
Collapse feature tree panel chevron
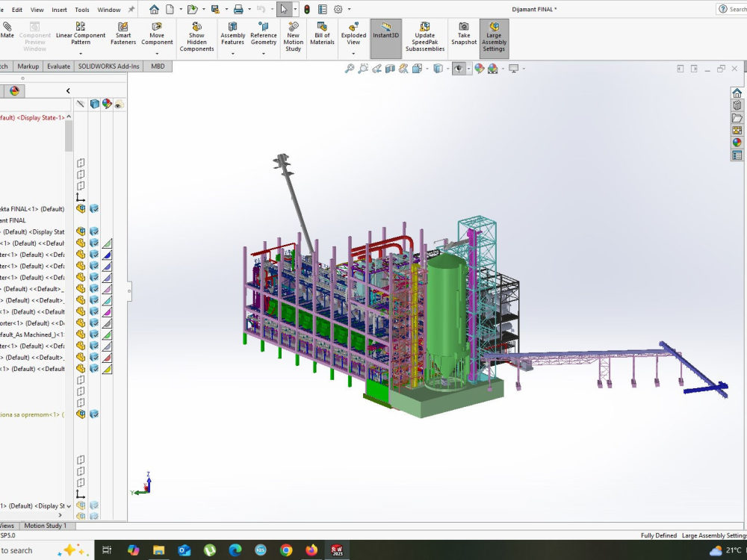(x=68, y=90)
